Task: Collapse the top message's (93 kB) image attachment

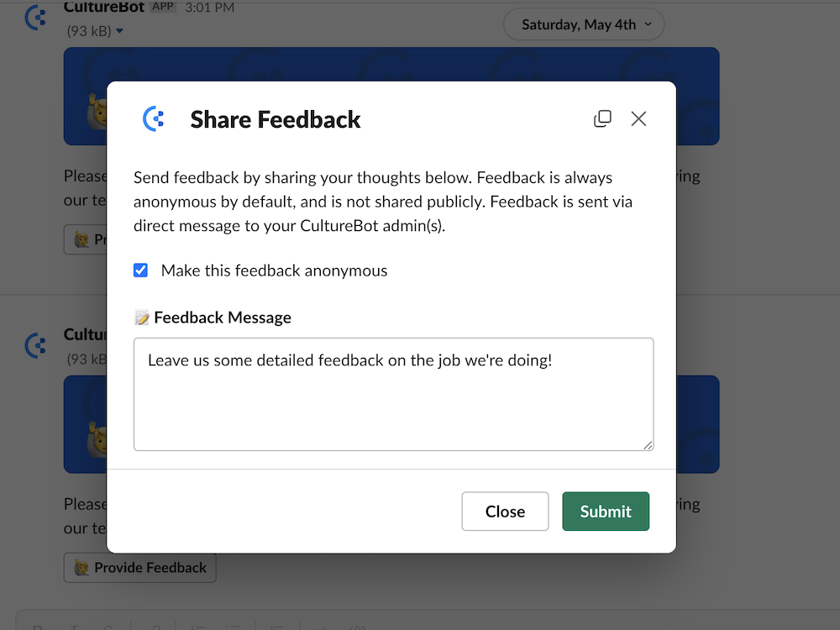Action: (x=119, y=31)
